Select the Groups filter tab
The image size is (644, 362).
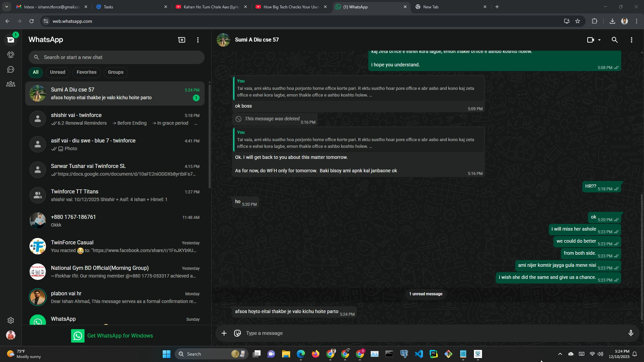pos(115,72)
